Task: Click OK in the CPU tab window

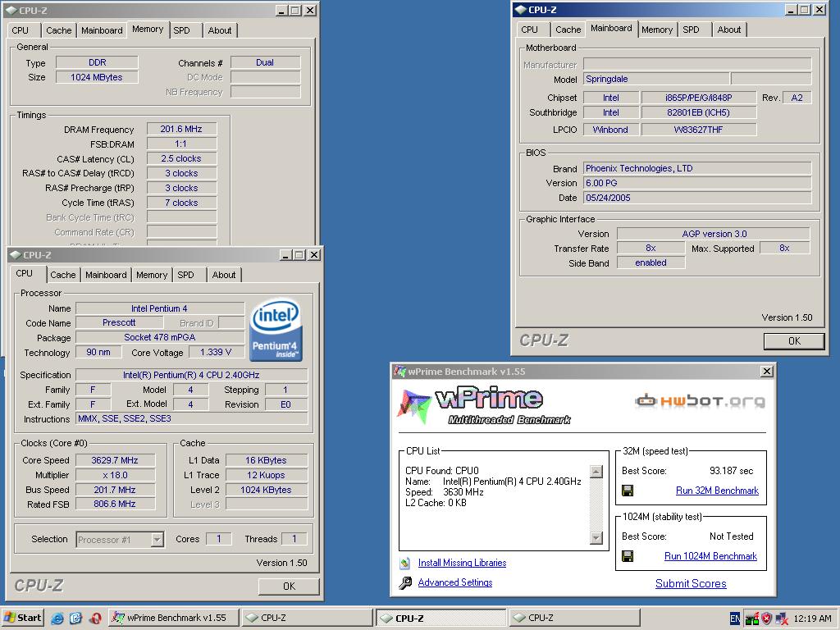Action: coord(289,586)
